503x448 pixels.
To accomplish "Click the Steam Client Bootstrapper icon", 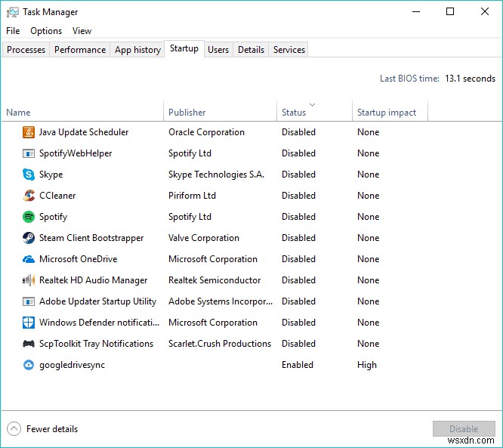I will coord(29,238).
